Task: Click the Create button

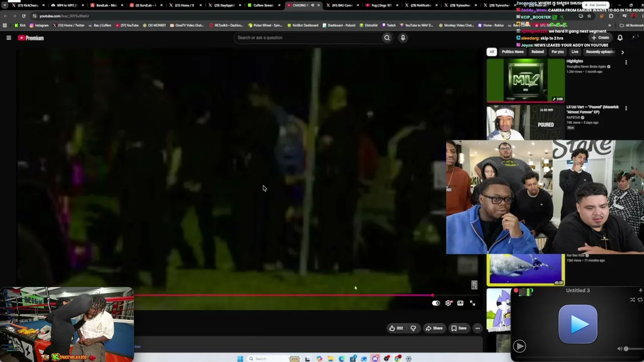Action: tap(600, 38)
